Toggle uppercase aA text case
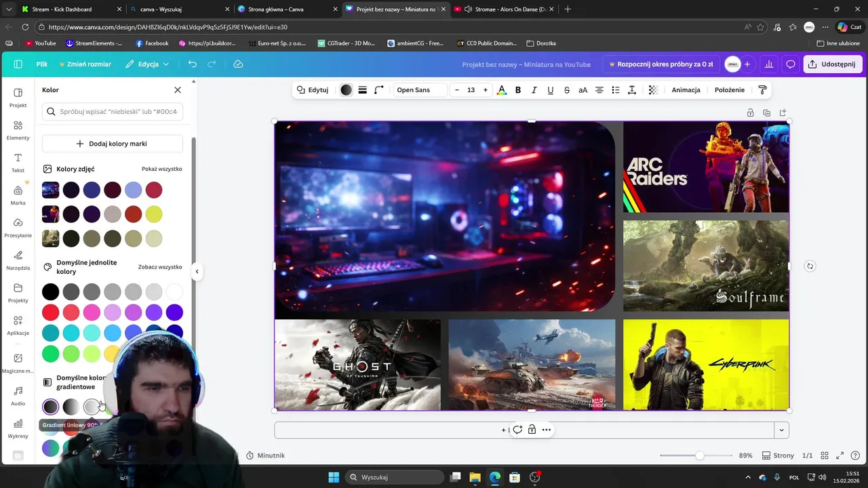This screenshot has height=488, width=868. pos(583,90)
